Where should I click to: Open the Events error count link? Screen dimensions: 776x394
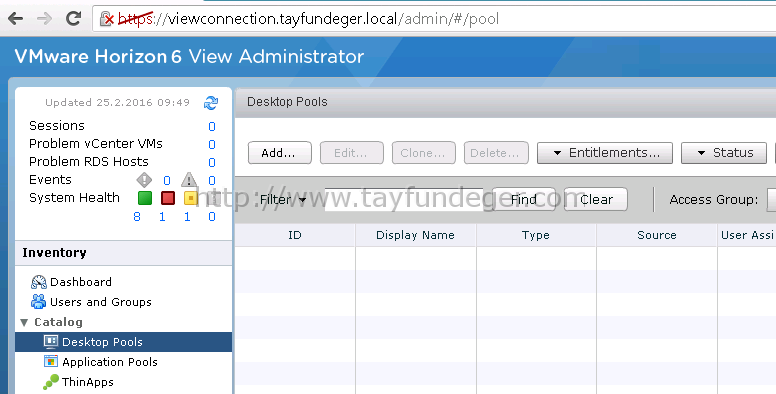[167, 181]
